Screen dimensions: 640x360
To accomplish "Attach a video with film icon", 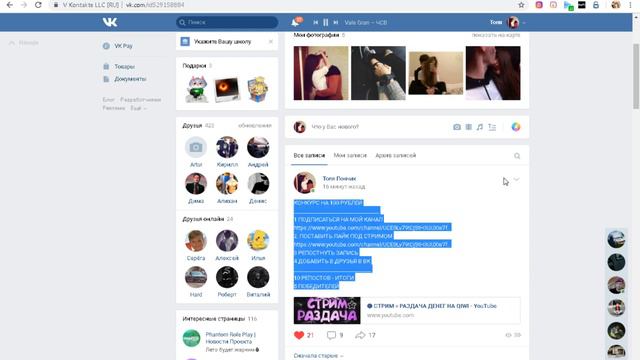I will (x=469, y=127).
